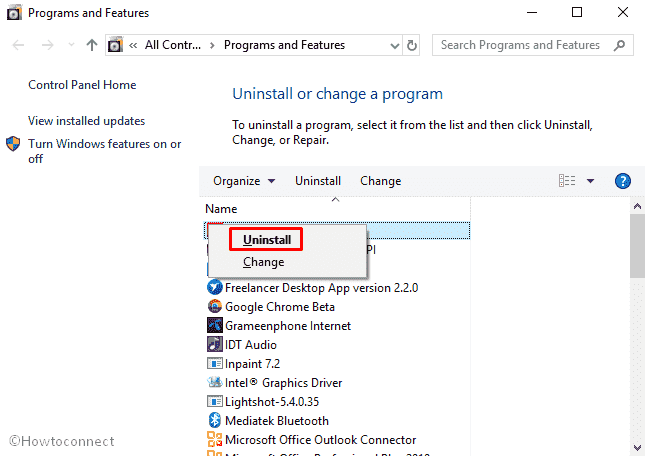Open Turn Windows features on or off
Image resolution: width=645 pixels, height=456 pixels.
click(104, 151)
